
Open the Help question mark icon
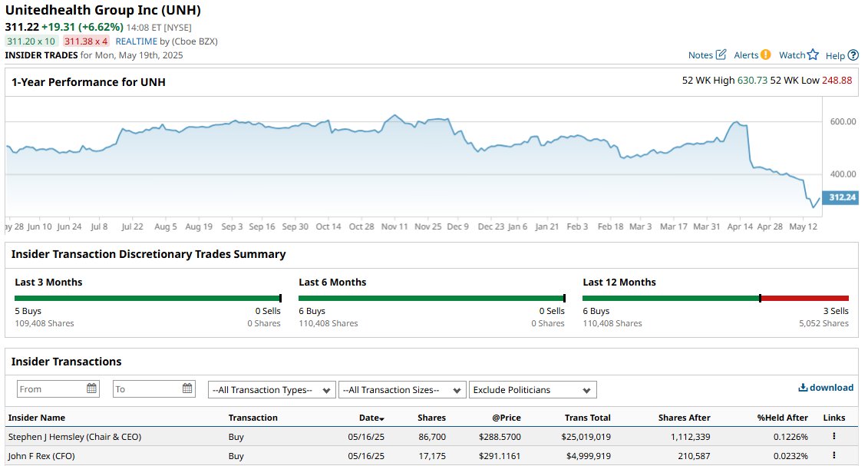pyautogui.click(x=853, y=55)
